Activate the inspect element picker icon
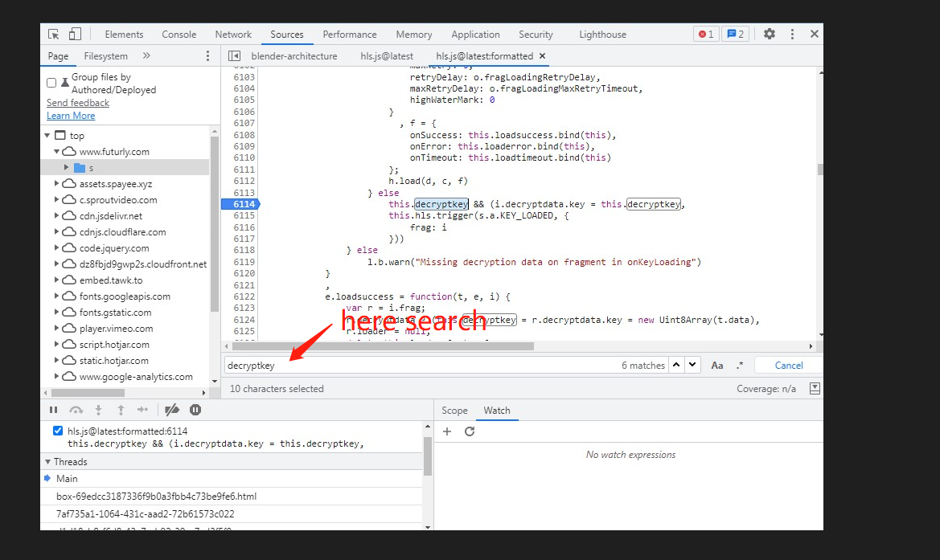 tap(53, 34)
